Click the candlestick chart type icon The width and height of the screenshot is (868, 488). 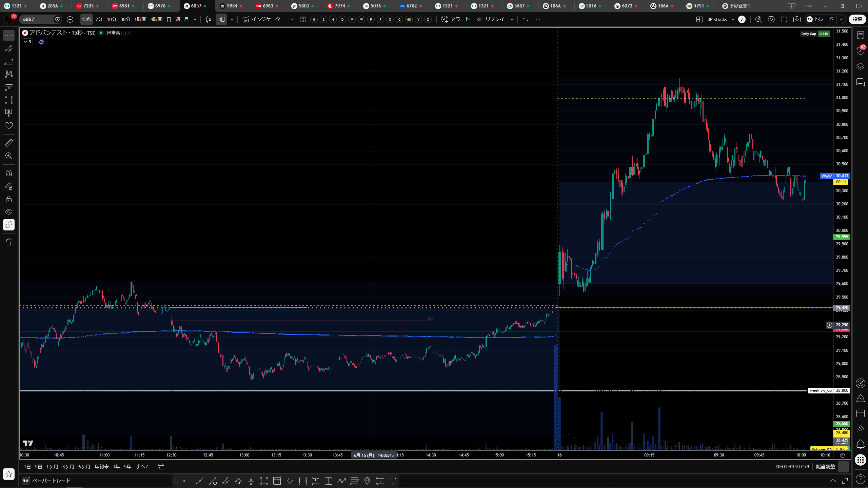click(x=209, y=19)
